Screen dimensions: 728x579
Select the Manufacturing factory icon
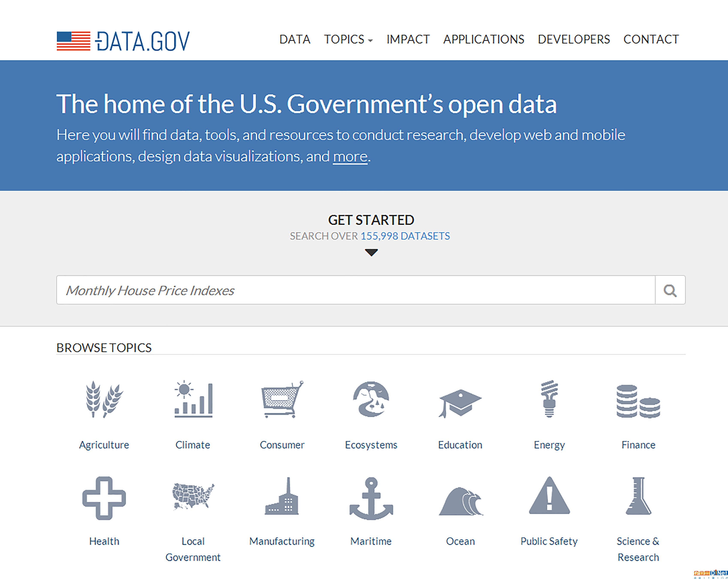[x=282, y=496]
